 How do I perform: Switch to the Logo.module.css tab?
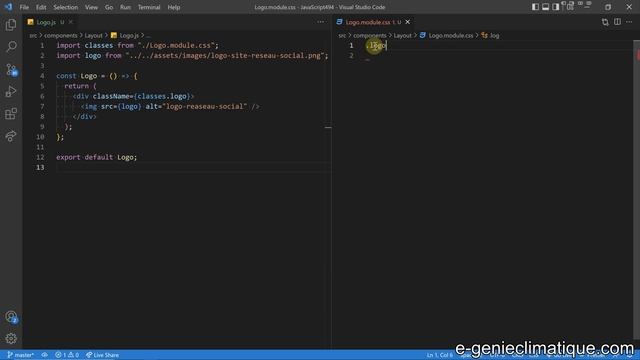(368, 22)
